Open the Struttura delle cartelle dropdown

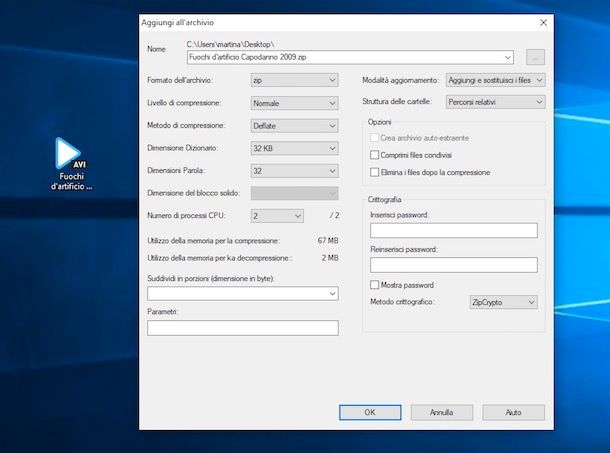coord(496,102)
